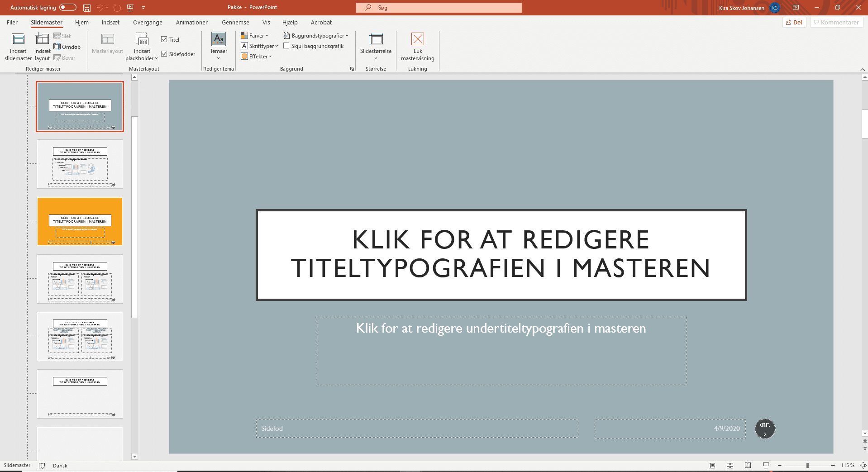Switch to slide sorter view icon

[x=730, y=466]
